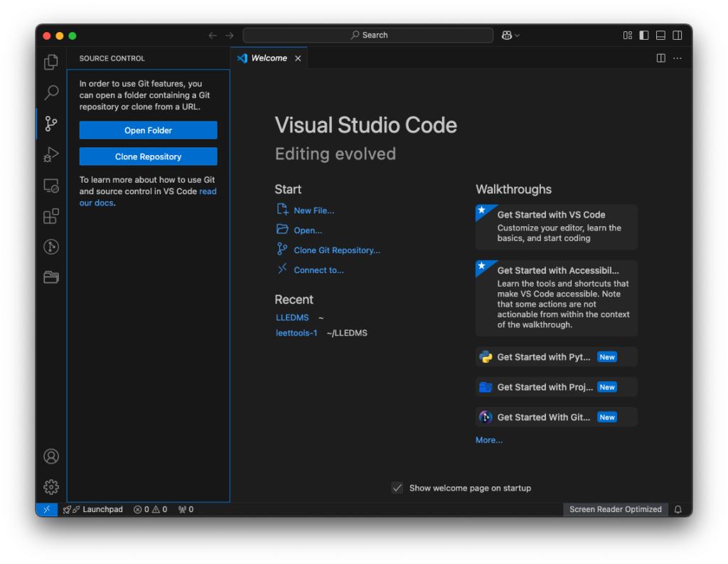Open recent folder leettools-1

[296, 333]
